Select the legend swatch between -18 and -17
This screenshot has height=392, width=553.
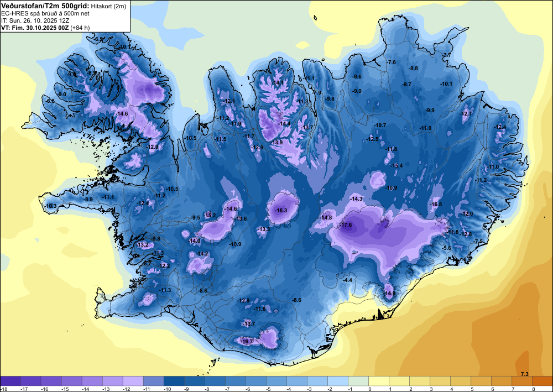tap(10, 381)
